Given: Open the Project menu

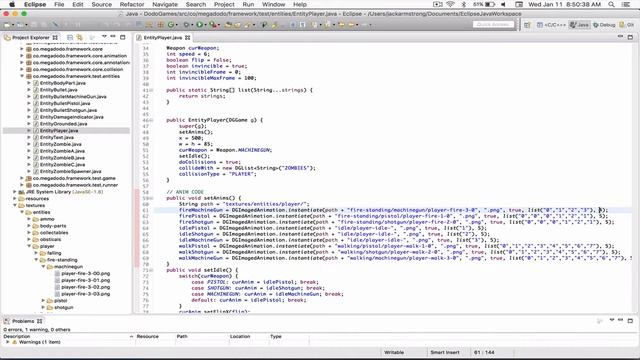Looking at the screenshot, I should [224, 4].
